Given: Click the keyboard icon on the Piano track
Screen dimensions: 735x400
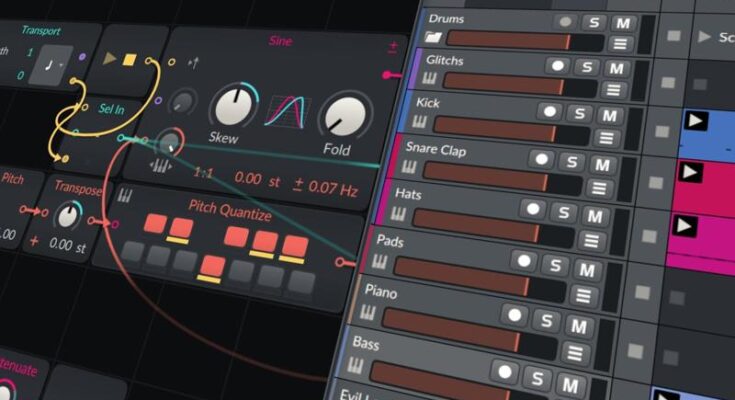Looking at the screenshot, I should click(x=372, y=314).
